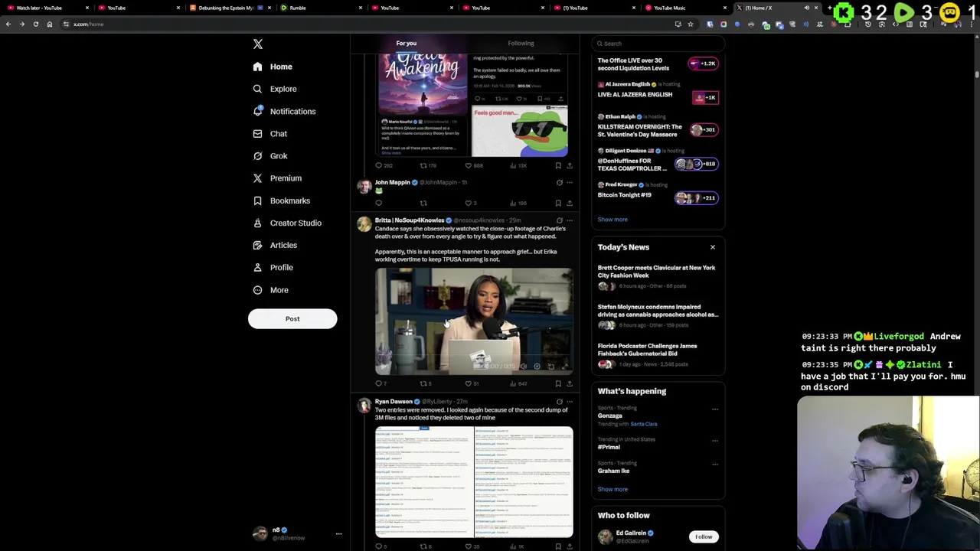Repost John Mappin's post
The width and height of the screenshot is (980, 551).
pos(423,204)
